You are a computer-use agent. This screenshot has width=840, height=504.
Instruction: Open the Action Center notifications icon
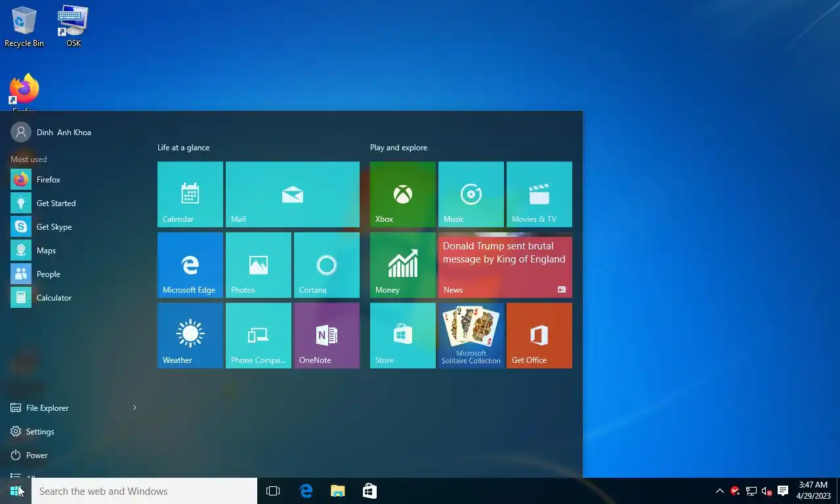point(782,491)
